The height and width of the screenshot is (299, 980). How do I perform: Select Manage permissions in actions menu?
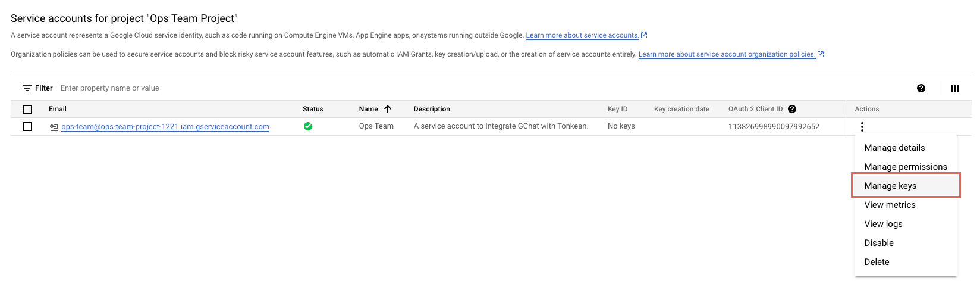coord(905,167)
